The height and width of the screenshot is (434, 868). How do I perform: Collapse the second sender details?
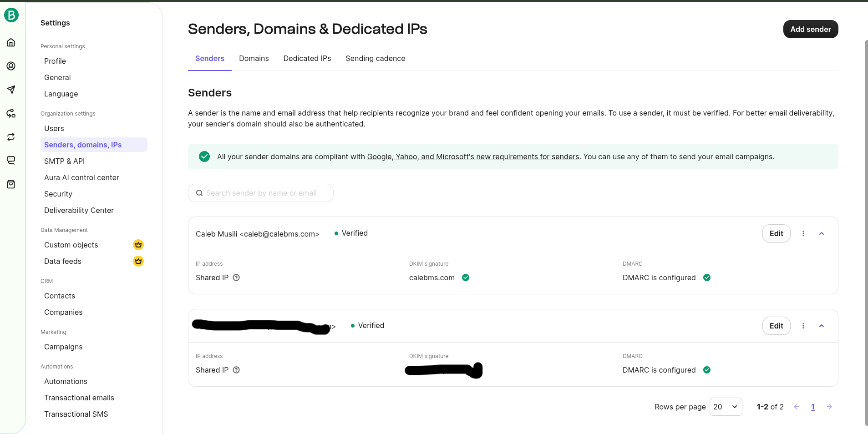[x=822, y=326]
